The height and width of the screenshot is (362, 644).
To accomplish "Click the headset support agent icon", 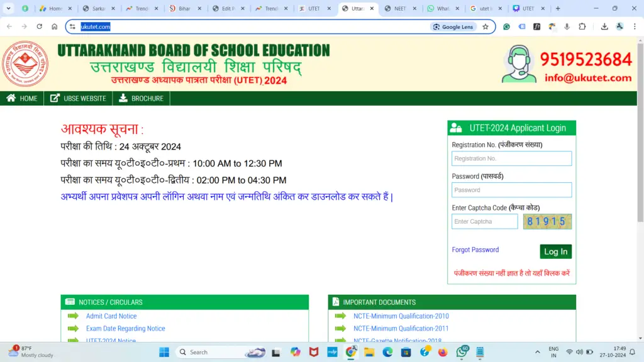I will pyautogui.click(x=519, y=64).
